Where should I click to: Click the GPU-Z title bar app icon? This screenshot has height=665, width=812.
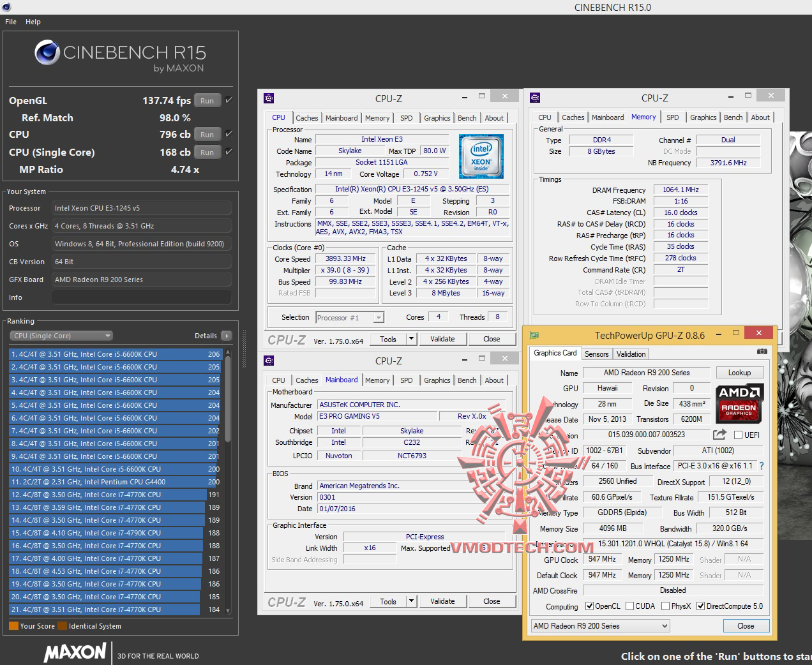pos(535,334)
